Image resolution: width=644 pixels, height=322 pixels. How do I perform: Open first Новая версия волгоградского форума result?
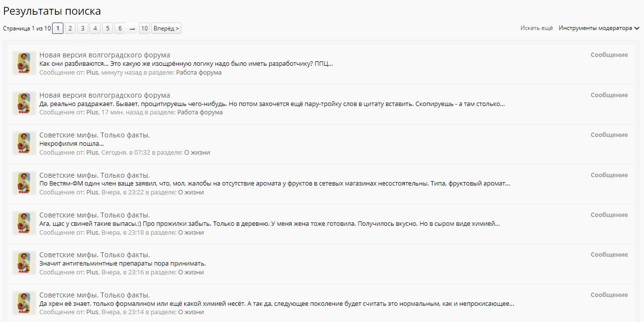105,55
